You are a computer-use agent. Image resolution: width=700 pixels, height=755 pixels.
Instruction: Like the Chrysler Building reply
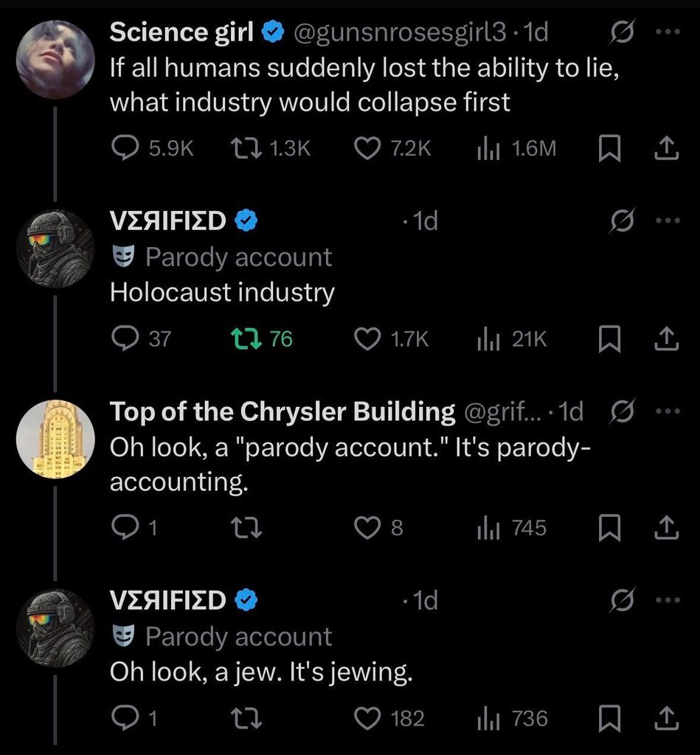click(x=367, y=528)
